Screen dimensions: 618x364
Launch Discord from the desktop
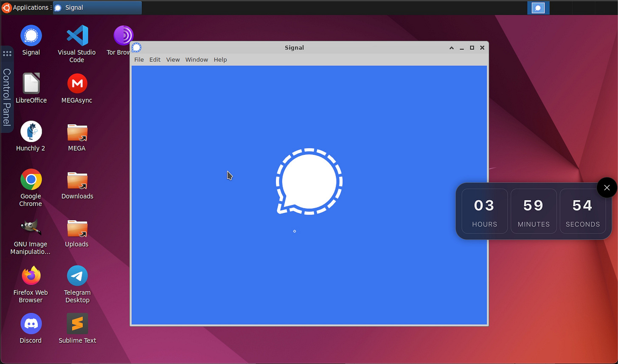coord(31,324)
